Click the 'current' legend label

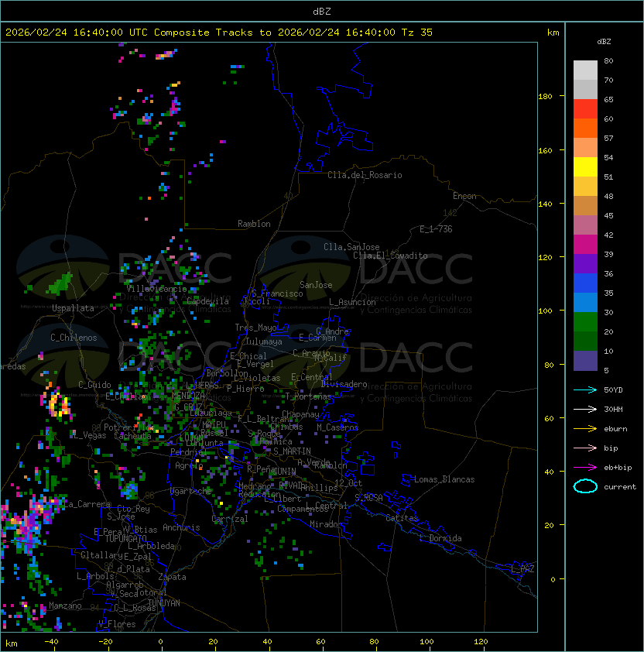(620, 486)
